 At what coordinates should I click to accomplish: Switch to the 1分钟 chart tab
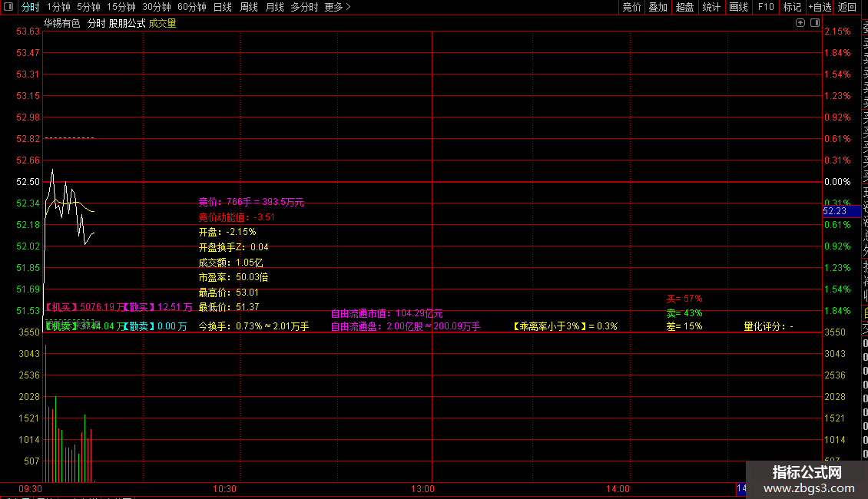pyautogui.click(x=58, y=7)
